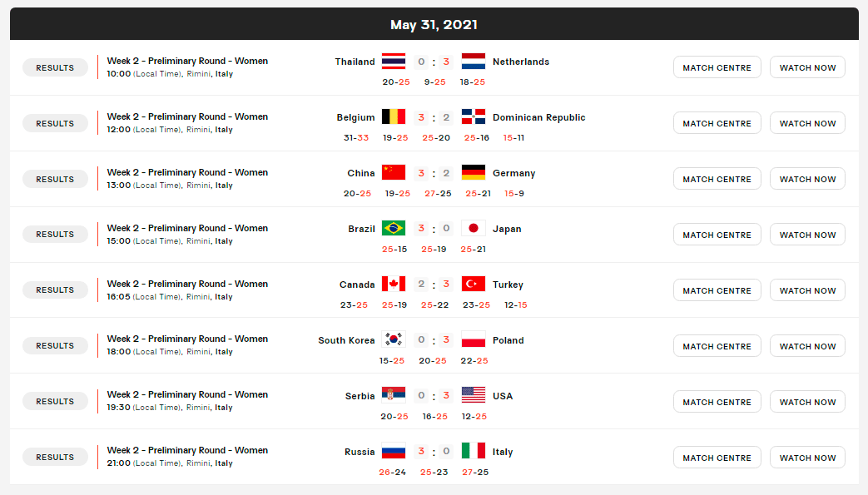Screen dimensions: 868x495
Task: Click the South Korea flag icon
Action: (394, 339)
